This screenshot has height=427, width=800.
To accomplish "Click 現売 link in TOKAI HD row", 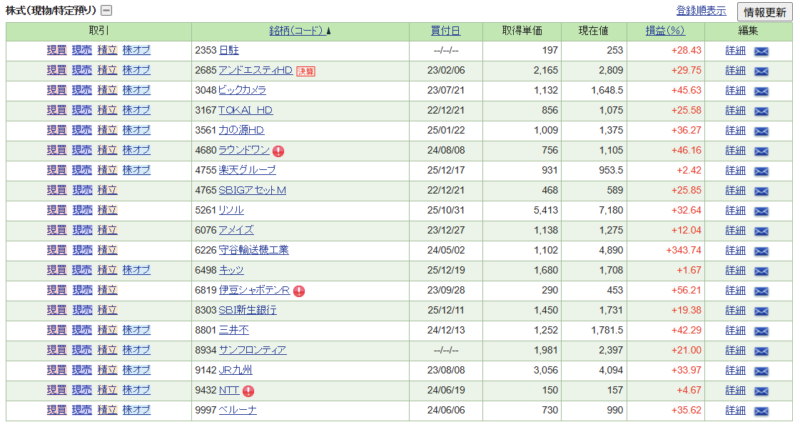I will [x=82, y=111].
